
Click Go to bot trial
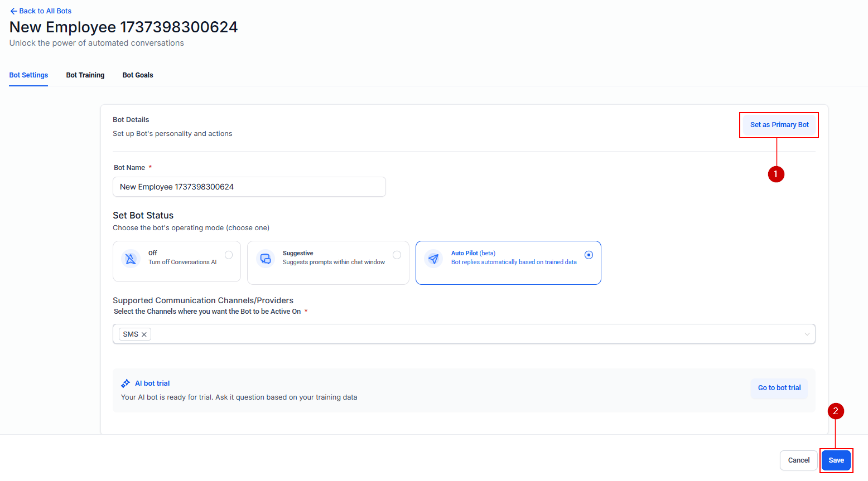(x=779, y=388)
